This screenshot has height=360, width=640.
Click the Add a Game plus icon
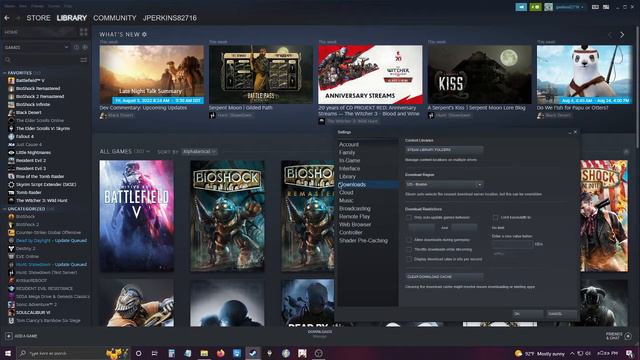(9, 336)
